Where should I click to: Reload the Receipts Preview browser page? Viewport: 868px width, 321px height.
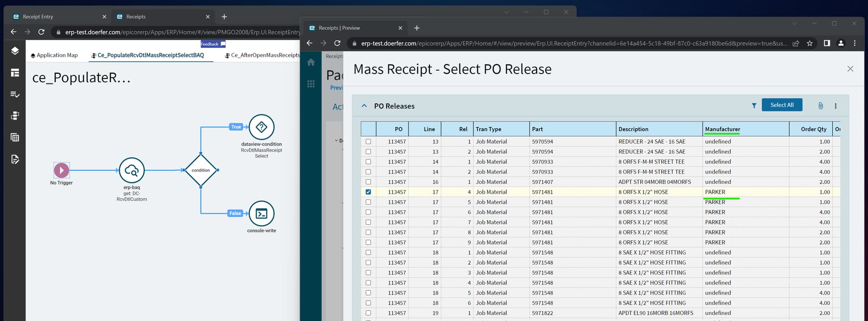(337, 43)
